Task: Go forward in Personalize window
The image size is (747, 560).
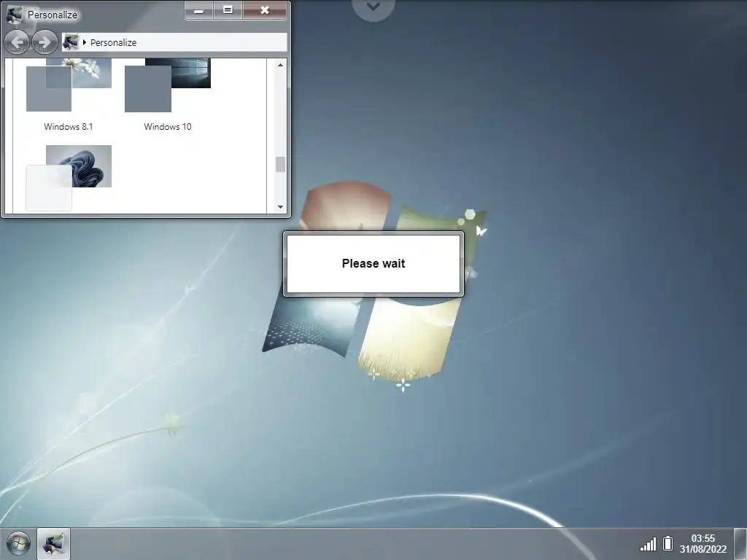Action: (44, 42)
